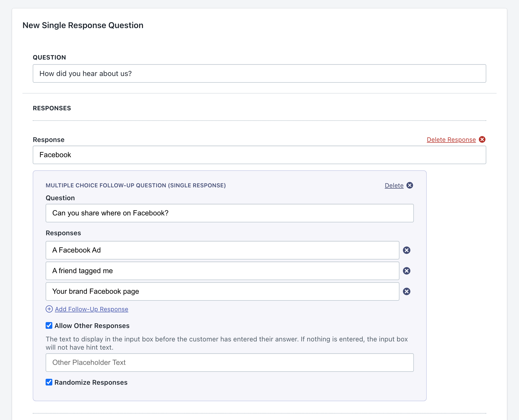Viewport: 519px width, 420px height.
Task: Click the main Question input field
Action: point(259,73)
